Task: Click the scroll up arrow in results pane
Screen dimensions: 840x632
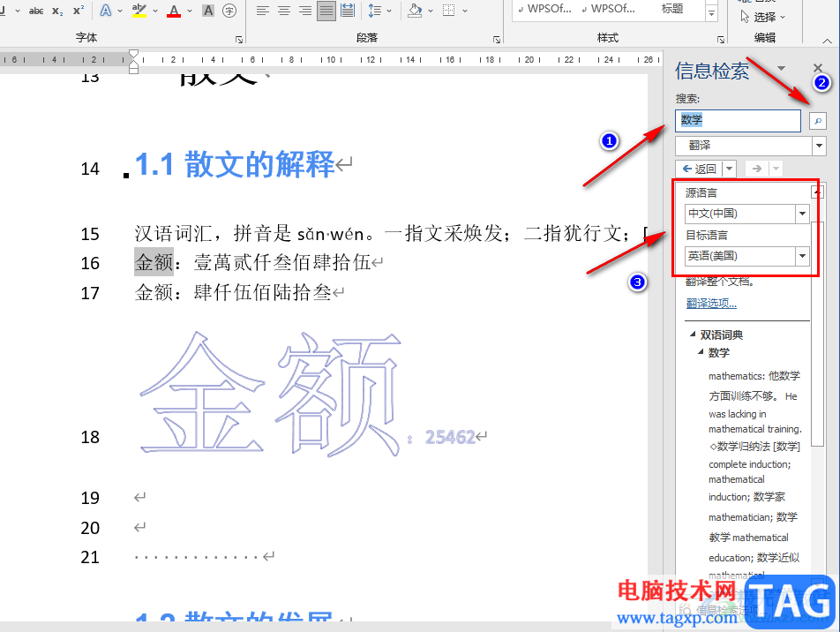Action: [817, 192]
